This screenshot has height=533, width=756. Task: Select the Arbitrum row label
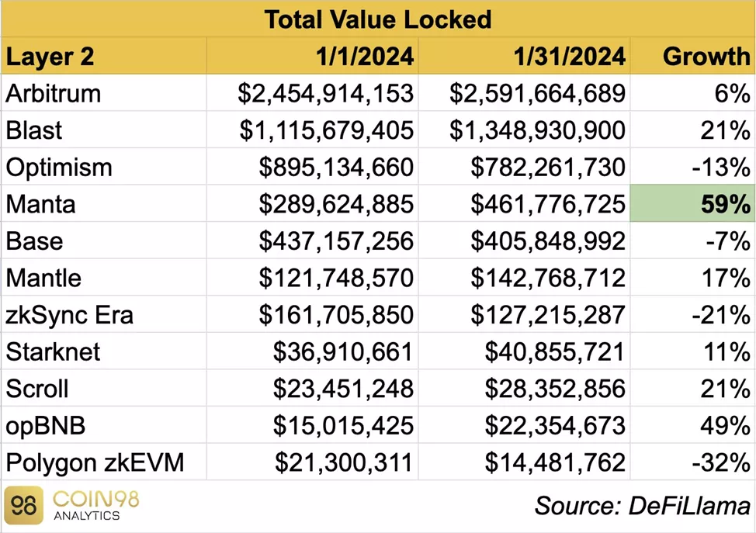click(x=54, y=94)
